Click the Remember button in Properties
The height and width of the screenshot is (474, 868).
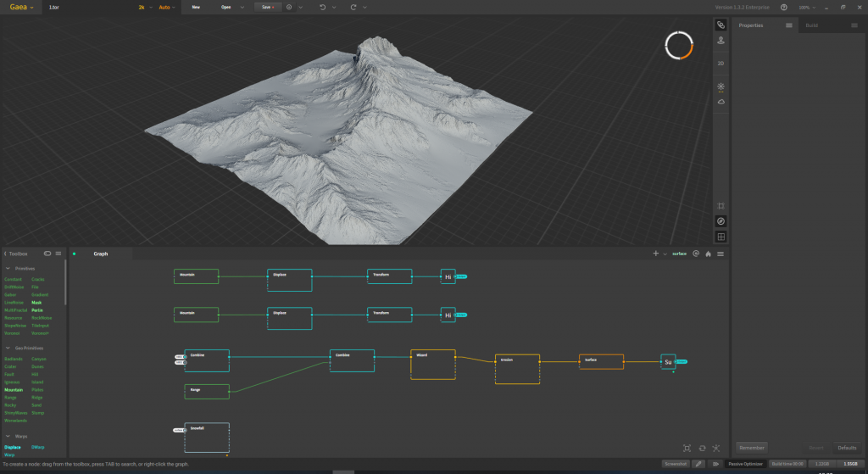tap(752, 447)
